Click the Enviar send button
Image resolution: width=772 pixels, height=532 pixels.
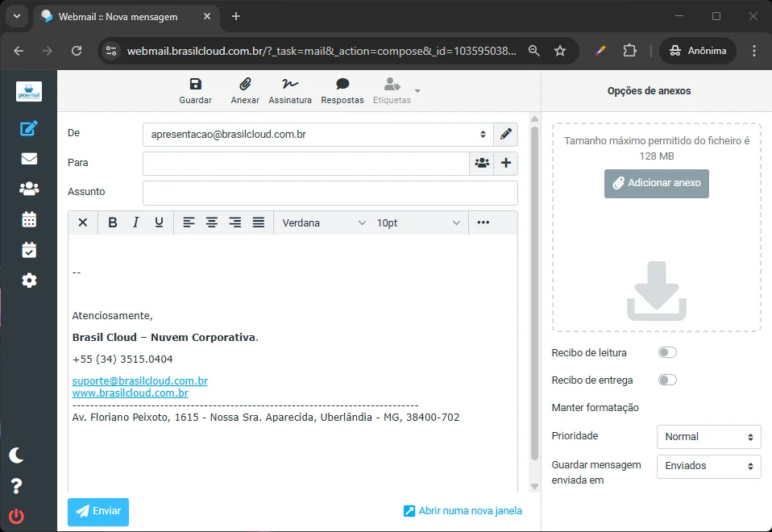[x=98, y=512]
